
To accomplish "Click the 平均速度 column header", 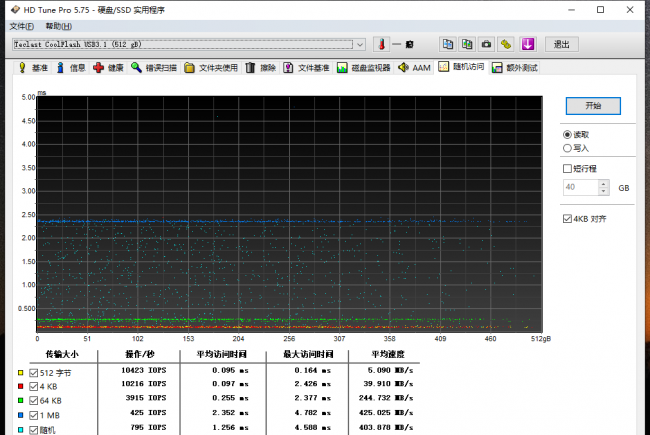I will coord(388,354).
